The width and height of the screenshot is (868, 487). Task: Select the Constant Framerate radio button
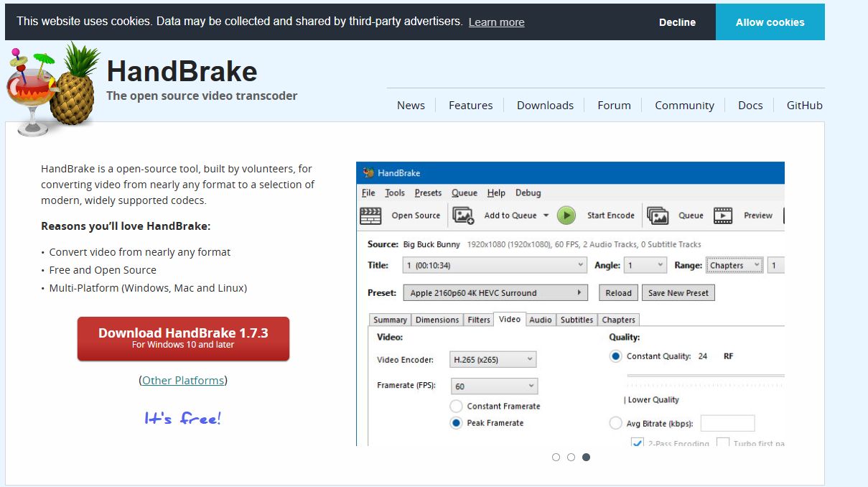tap(456, 407)
